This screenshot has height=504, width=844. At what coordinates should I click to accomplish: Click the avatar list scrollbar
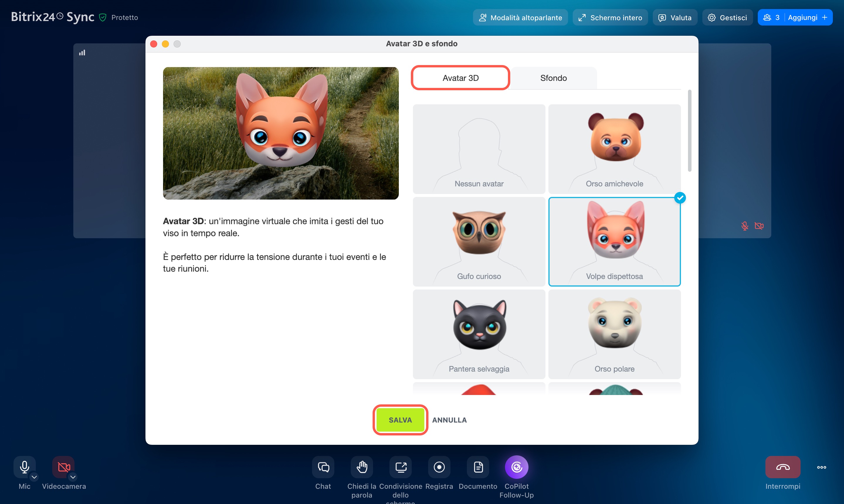689,131
